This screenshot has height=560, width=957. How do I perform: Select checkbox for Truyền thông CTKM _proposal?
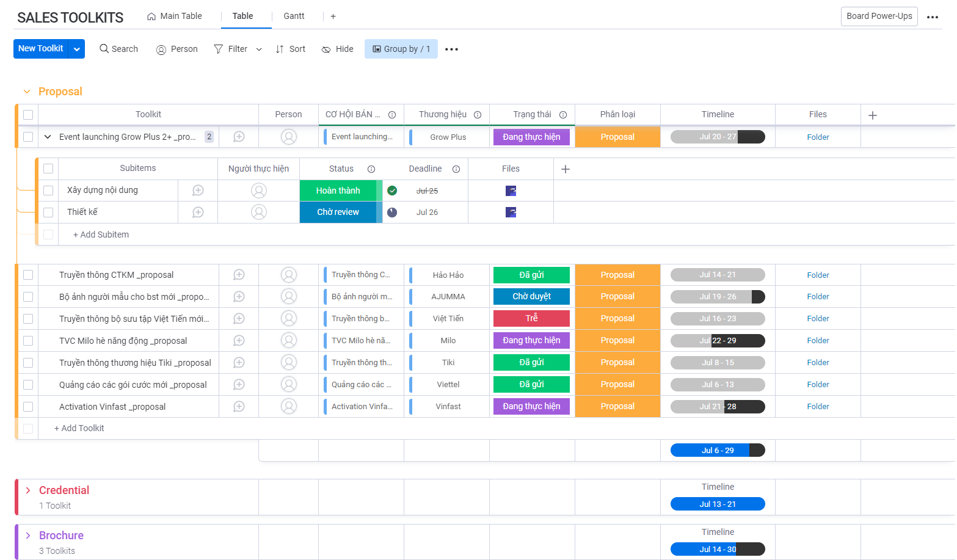pos(28,275)
